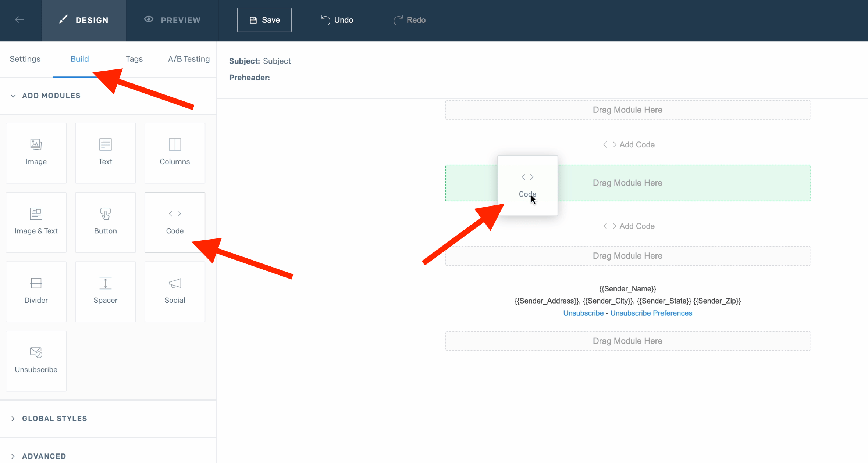The image size is (868, 463).
Task: Select the Build tab
Action: pyautogui.click(x=79, y=59)
